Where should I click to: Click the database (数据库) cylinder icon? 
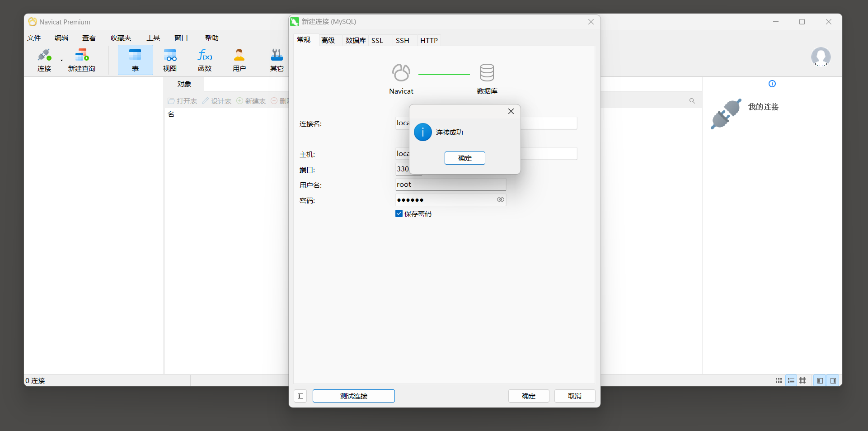487,72
